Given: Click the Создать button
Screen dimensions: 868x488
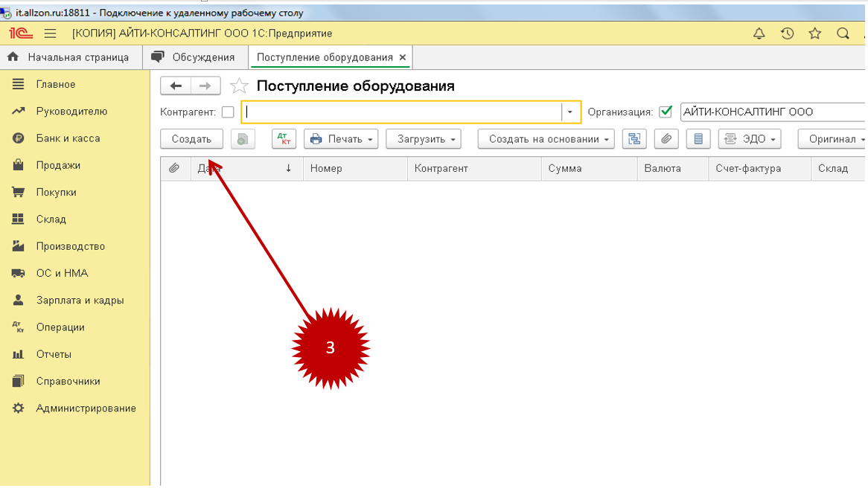Looking at the screenshot, I should coord(191,139).
